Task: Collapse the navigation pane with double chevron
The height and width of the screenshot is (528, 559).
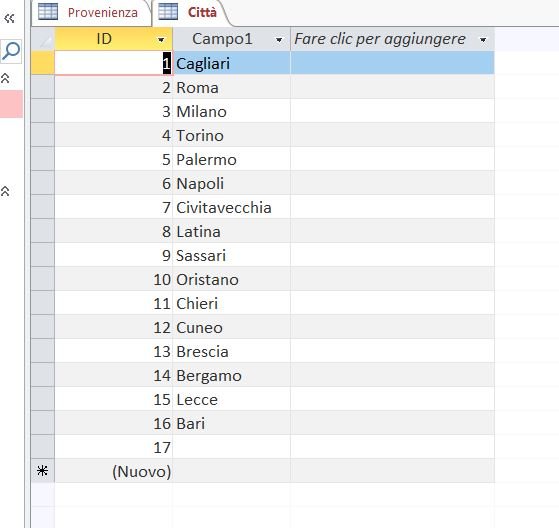Action: pyautogui.click(x=9, y=18)
